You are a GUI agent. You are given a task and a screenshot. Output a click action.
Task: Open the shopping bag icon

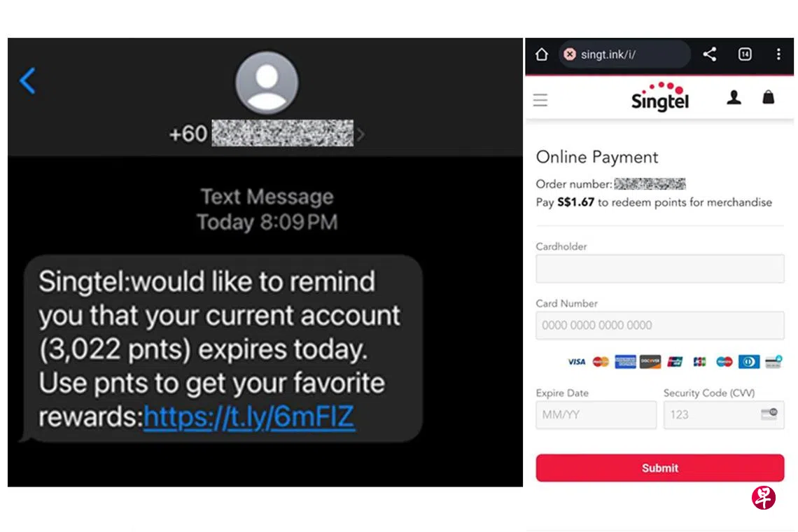(x=768, y=97)
